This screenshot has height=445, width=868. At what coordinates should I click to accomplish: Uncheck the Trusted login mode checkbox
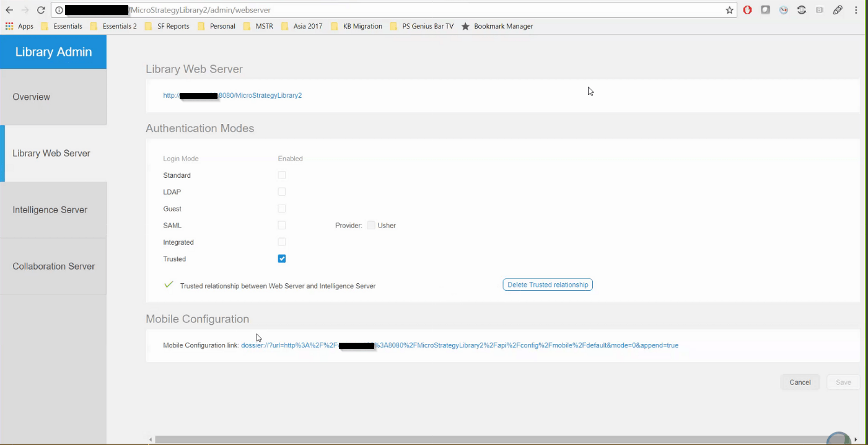(x=282, y=259)
